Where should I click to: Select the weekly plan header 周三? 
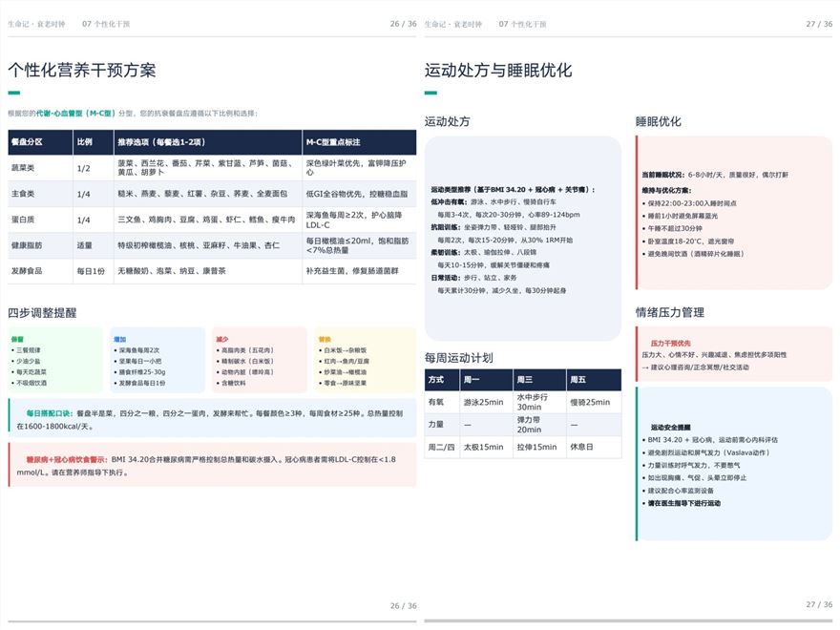524,379
